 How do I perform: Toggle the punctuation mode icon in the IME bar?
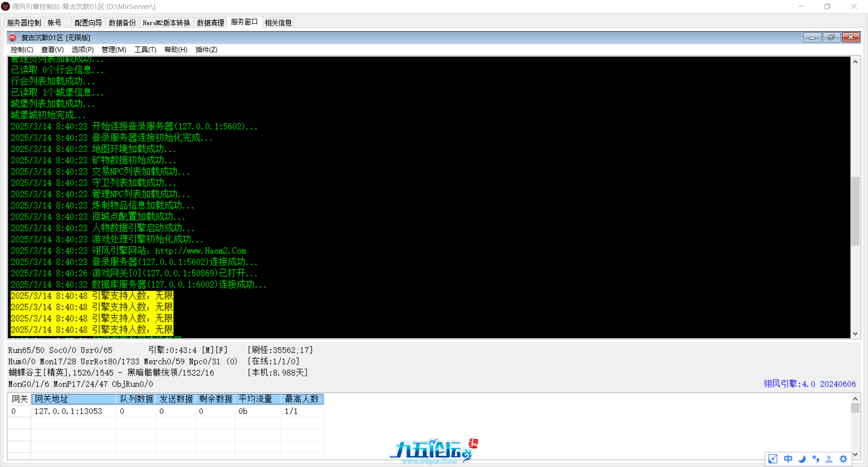[x=816, y=459]
